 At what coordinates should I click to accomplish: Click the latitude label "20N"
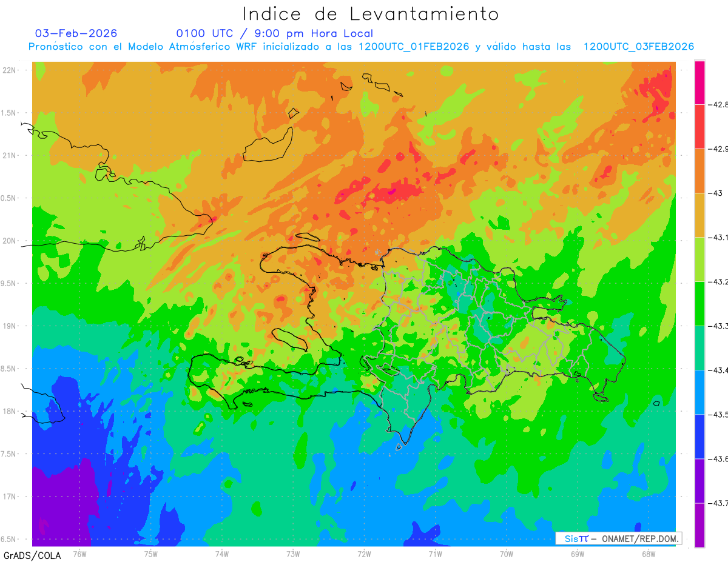coord(10,241)
